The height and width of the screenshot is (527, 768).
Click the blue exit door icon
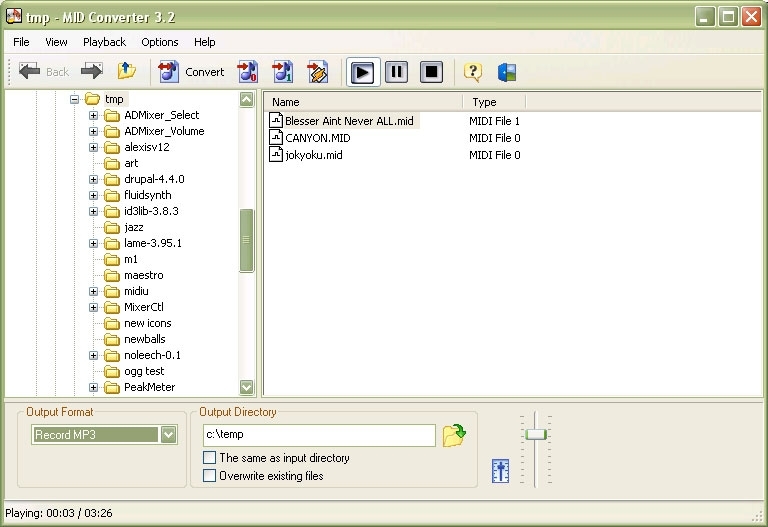(x=507, y=72)
